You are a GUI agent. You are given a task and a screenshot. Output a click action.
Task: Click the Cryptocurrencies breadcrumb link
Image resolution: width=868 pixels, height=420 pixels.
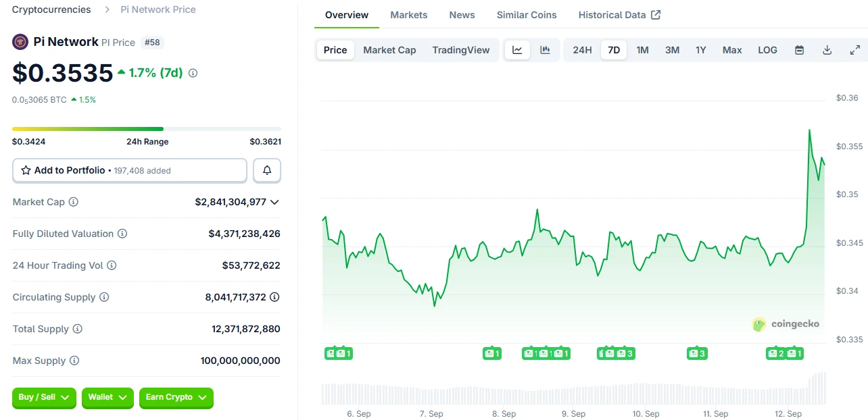pyautogui.click(x=51, y=9)
